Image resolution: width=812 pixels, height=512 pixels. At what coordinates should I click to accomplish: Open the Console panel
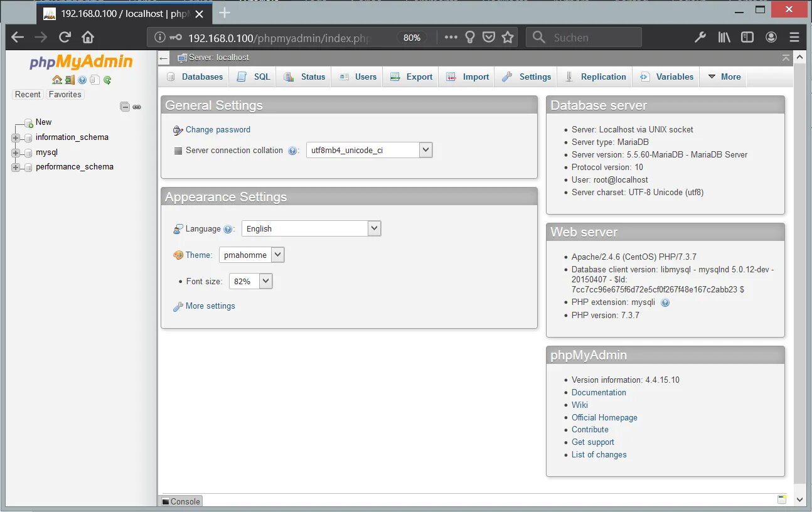180,501
